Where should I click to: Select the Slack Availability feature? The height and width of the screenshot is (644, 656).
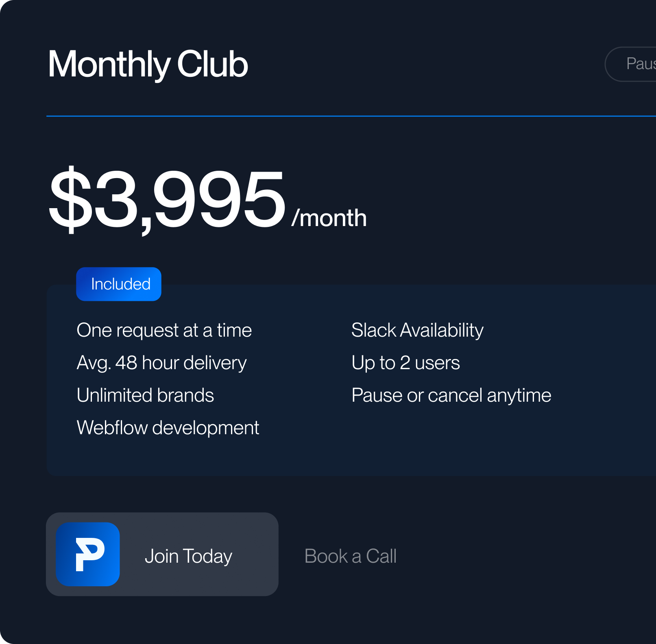click(x=417, y=330)
